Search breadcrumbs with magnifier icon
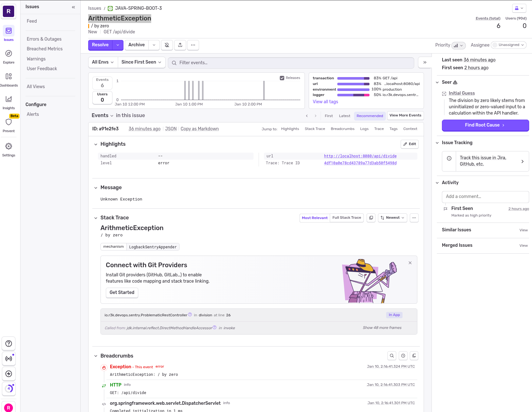 [392, 356]
